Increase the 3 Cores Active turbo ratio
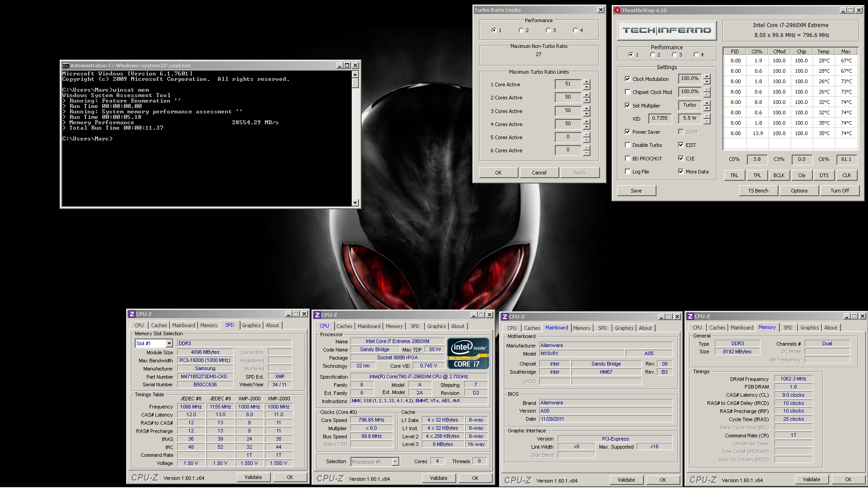This screenshot has width=868, height=488. (x=586, y=108)
